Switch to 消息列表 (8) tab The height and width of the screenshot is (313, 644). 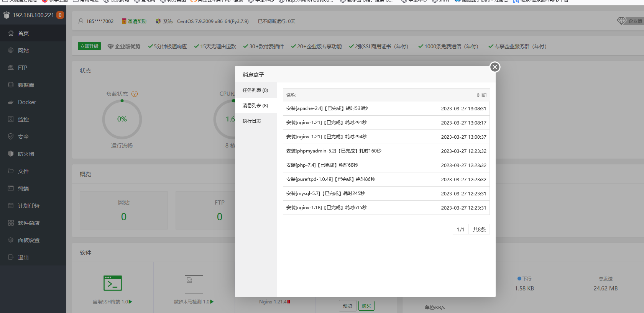[x=256, y=105]
